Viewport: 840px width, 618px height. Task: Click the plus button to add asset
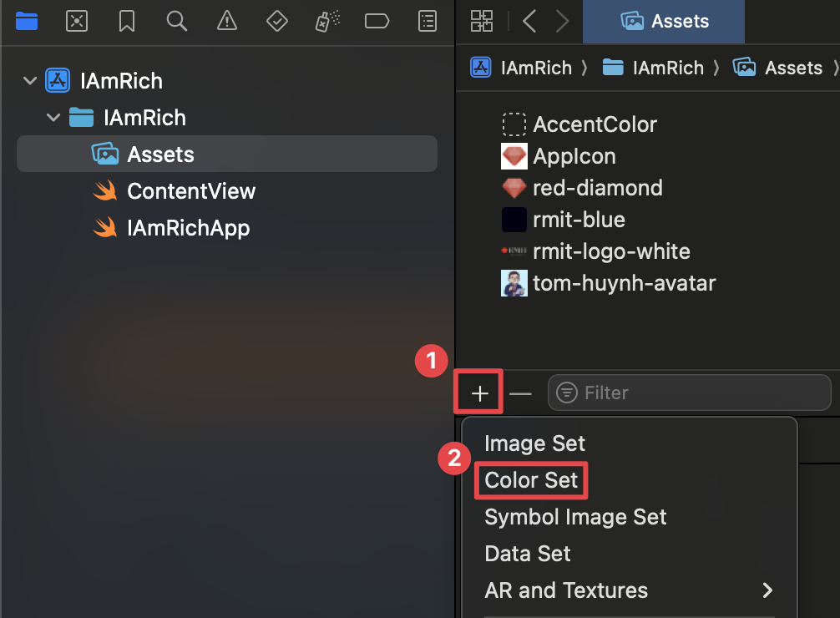click(x=478, y=392)
